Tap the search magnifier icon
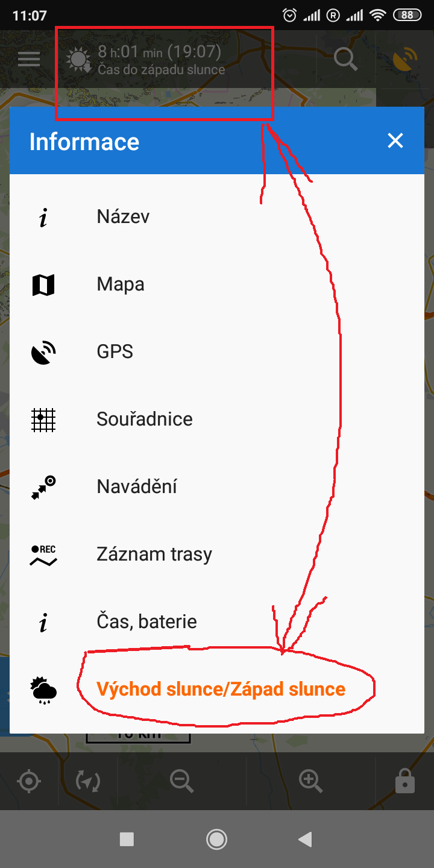 (345, 59)
